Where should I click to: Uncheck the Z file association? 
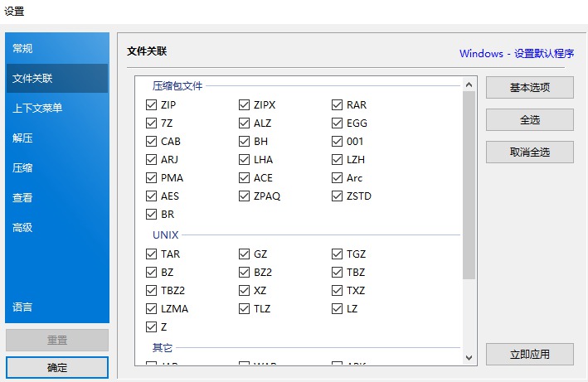tap(151, 327)
